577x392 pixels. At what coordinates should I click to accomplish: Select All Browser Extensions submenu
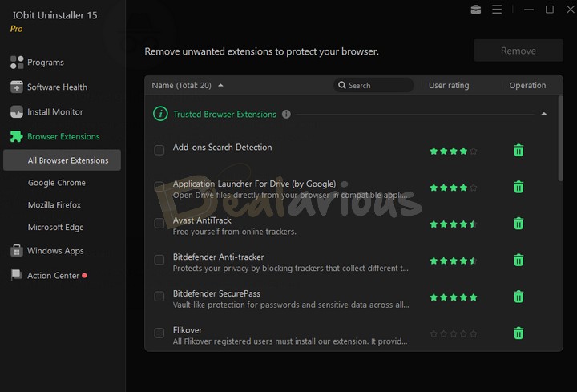click(x=62, y=160)
